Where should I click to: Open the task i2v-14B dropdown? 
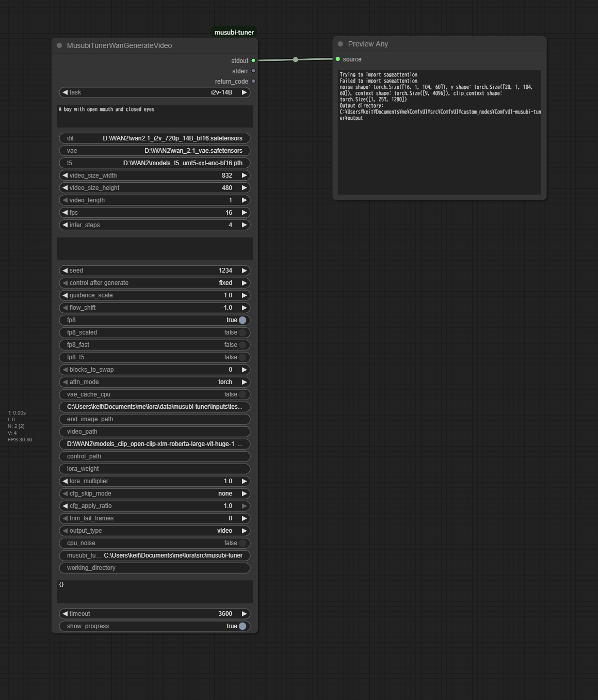pyautogui.click(x=155, y=92)
